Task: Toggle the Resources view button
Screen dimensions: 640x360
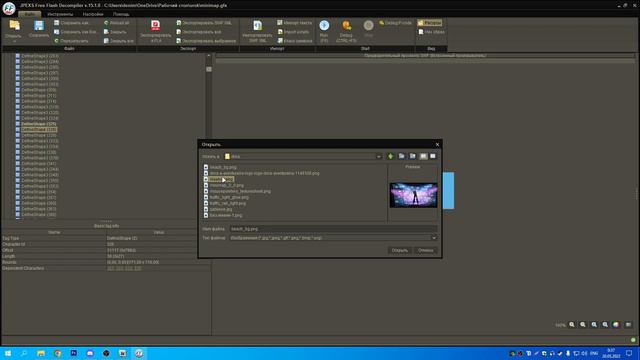Action: click(429, 23)
